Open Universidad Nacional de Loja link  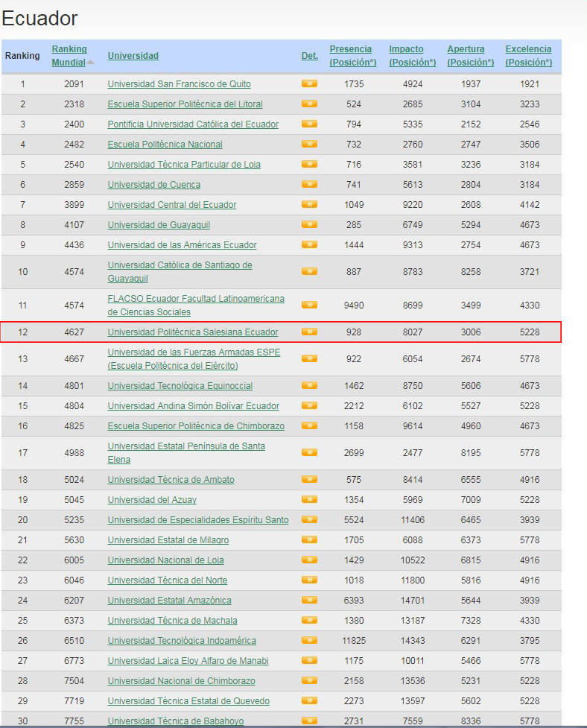tap(165, 560)
